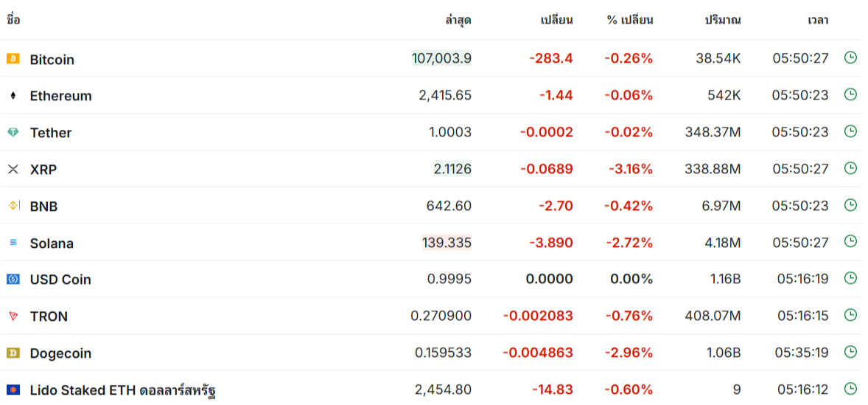868x405 pixels.
Task: Sort by the ปริมาณ column header
Action: [x=723, y=21]
